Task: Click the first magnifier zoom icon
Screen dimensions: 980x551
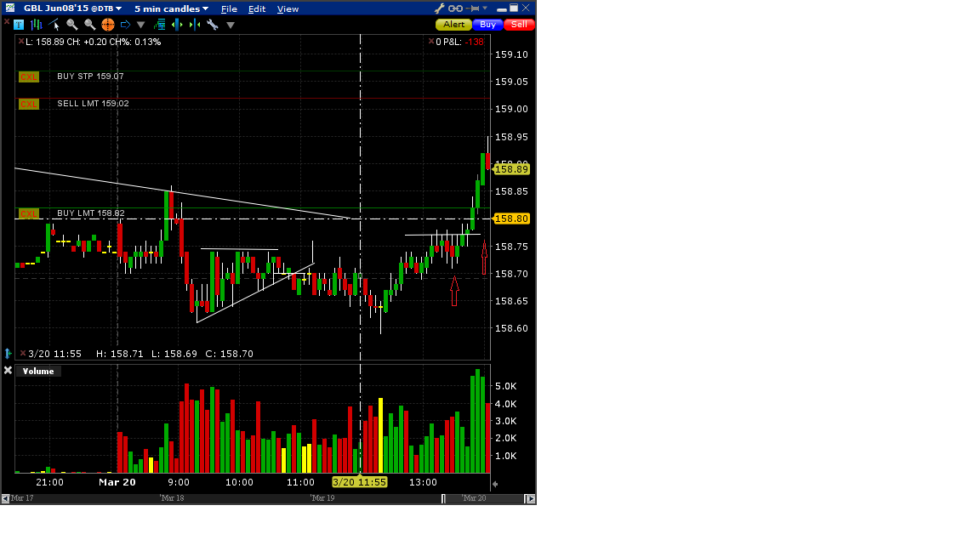Action: tap(71, 25)
